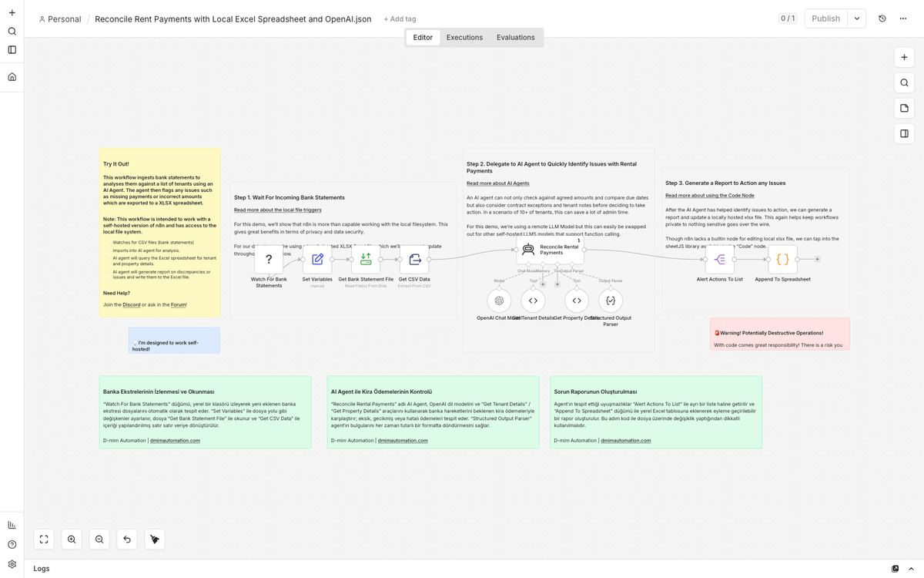Open dmimautomation.com link in Sorun Raporunun note

click(x=625, y=441)
